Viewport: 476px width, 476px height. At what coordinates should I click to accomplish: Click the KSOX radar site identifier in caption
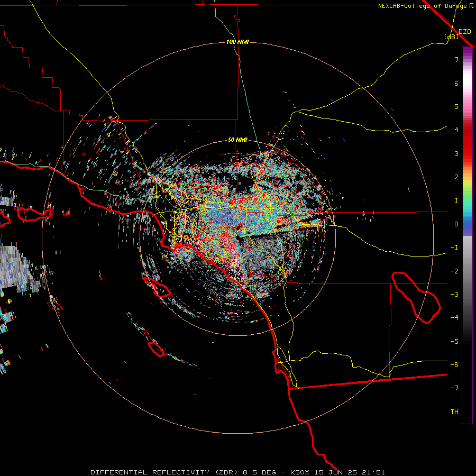[300, 472]
